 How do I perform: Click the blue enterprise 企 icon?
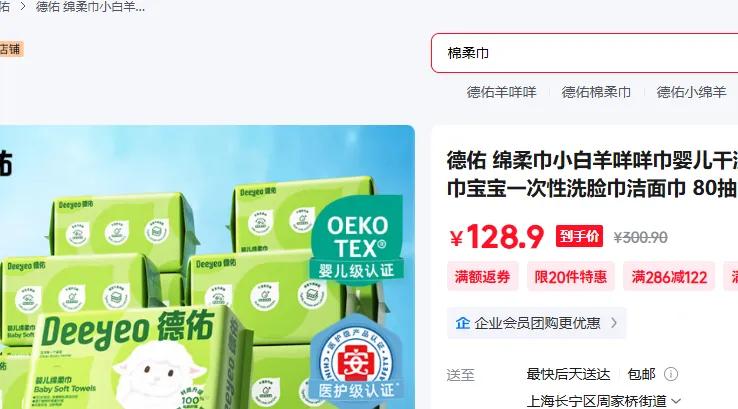463,323
